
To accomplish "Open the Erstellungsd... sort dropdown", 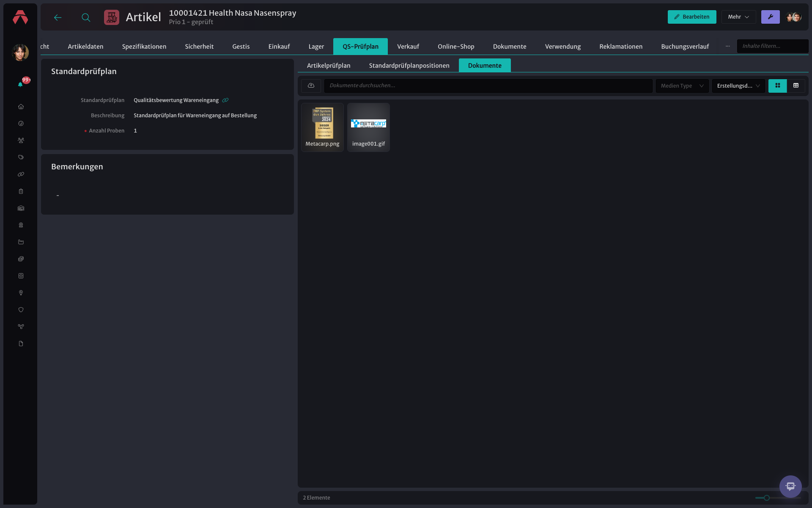I will pyautogui.click(x=738, y=86).
